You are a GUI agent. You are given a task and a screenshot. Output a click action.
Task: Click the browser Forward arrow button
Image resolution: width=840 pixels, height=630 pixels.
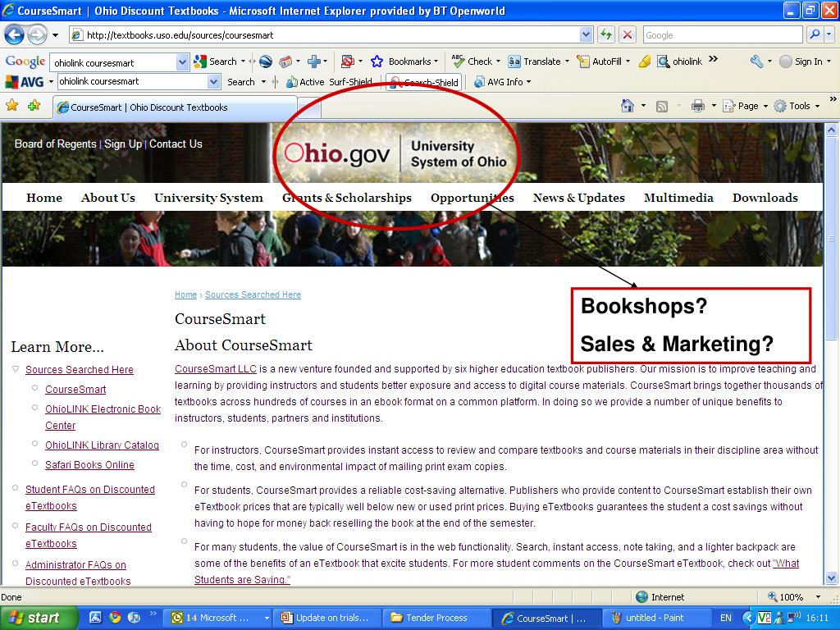click(x=36, y=34)
